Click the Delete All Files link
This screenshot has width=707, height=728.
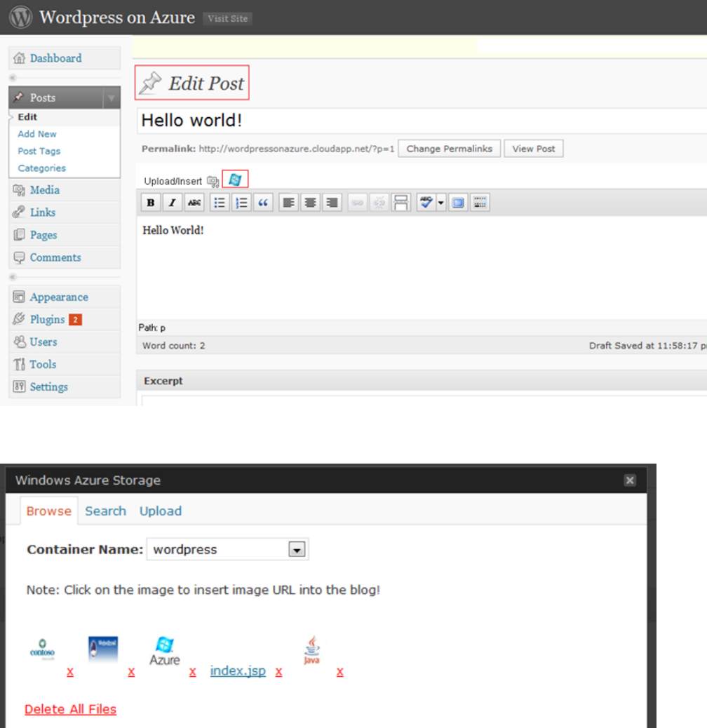(71, 709)
